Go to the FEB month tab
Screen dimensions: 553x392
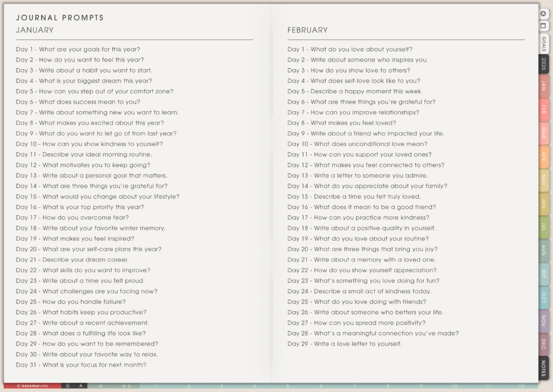click(543, 109)
